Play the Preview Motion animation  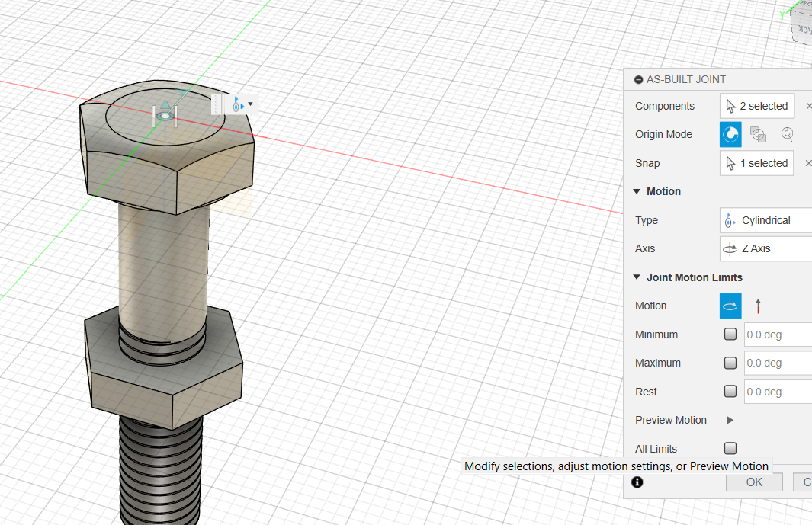tap(730, 420)
